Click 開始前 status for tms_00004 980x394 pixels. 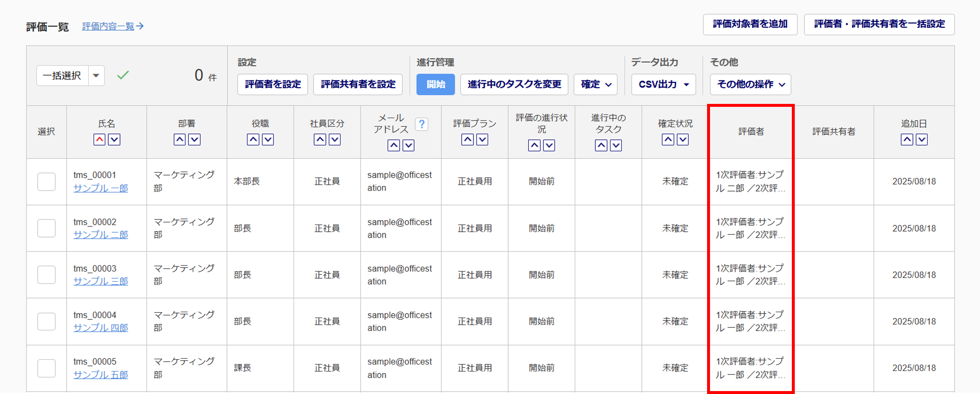tap(541, 321)
